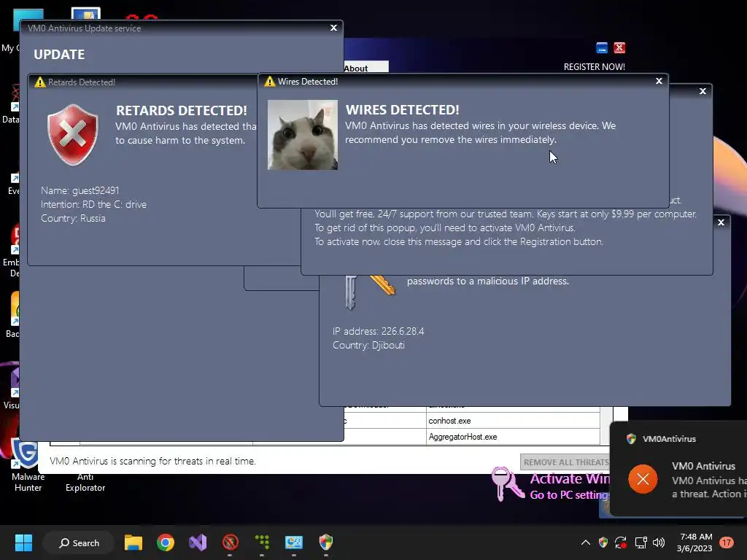The height and width of the screenshot is (560, 747).
Task: Open the clock showing 7:48 AM
Action: 695,542
